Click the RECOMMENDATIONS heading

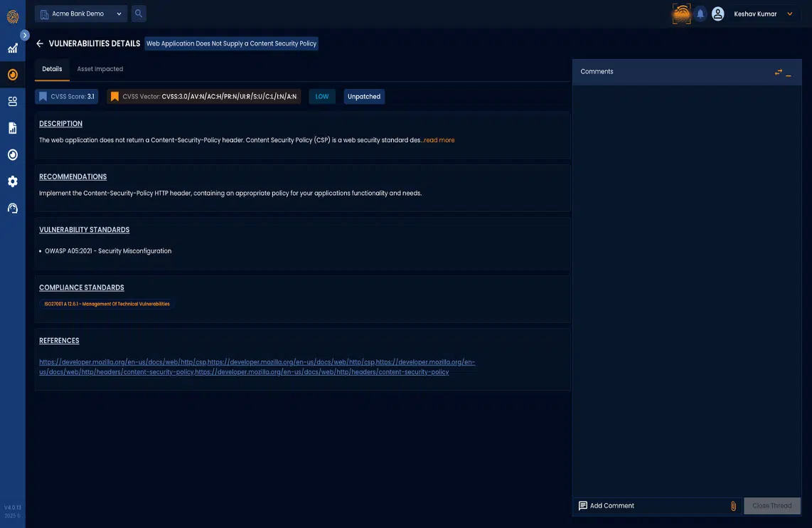73,176
